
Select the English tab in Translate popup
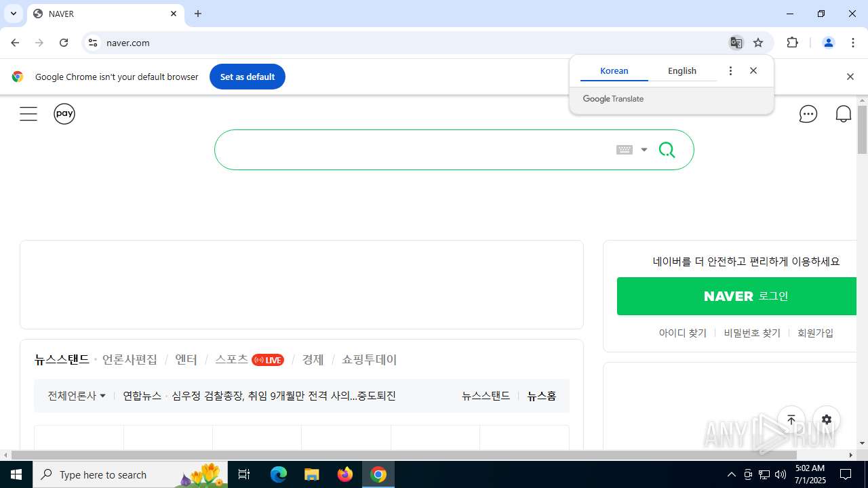tap(682, 70)
